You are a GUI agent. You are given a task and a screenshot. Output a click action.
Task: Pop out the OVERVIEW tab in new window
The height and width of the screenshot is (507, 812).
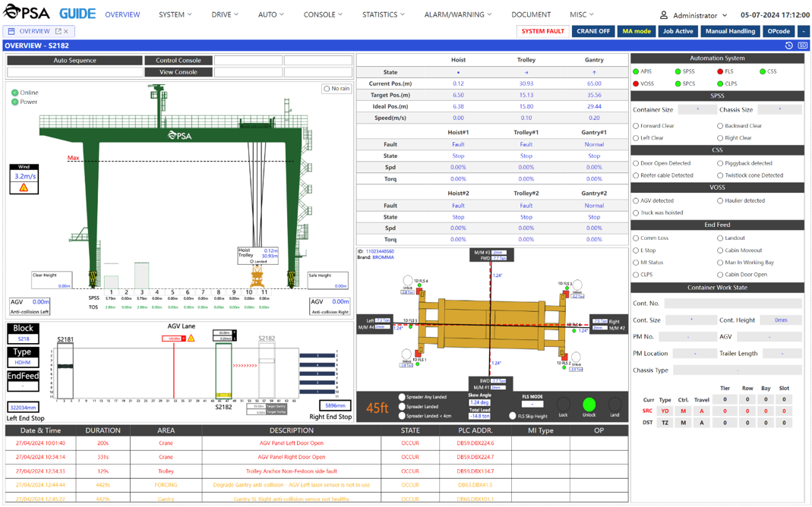(58, 31)
